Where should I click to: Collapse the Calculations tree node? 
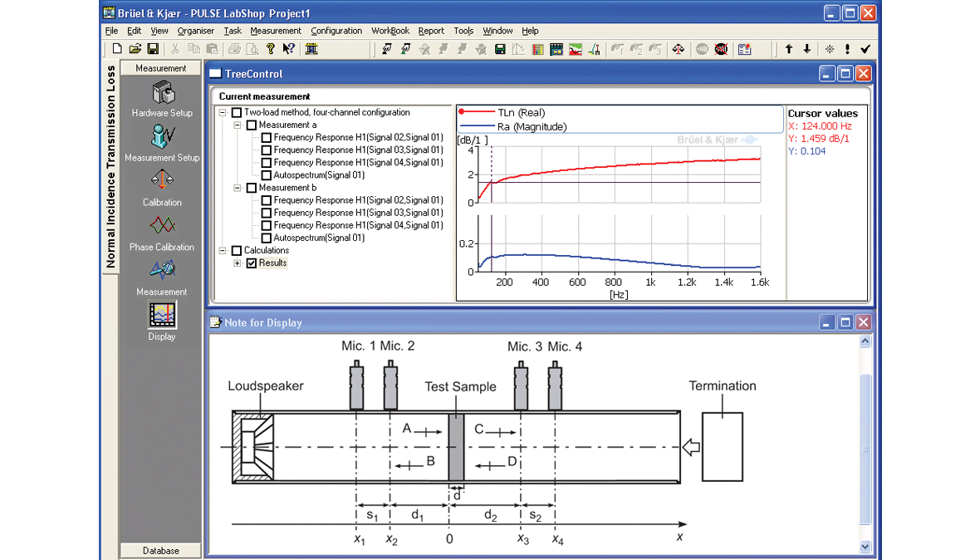point(223,251)
